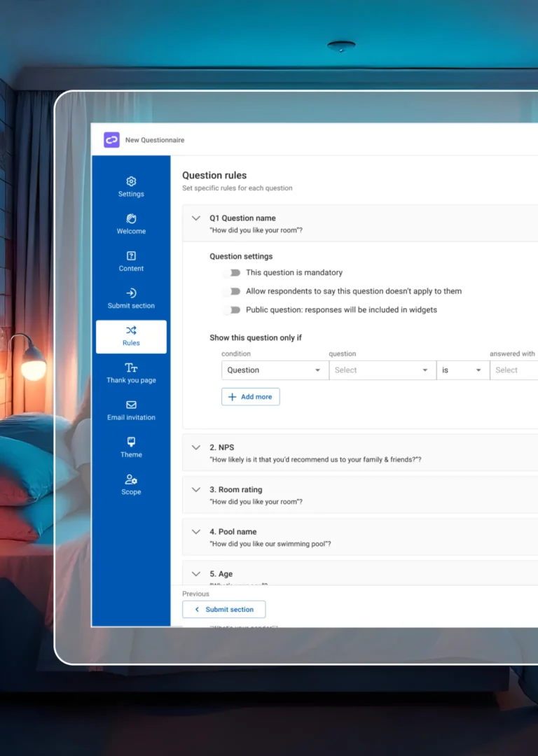Open the question Select dropdown
The height and width of the screenshot is (756, 538).
click(382, 370)
